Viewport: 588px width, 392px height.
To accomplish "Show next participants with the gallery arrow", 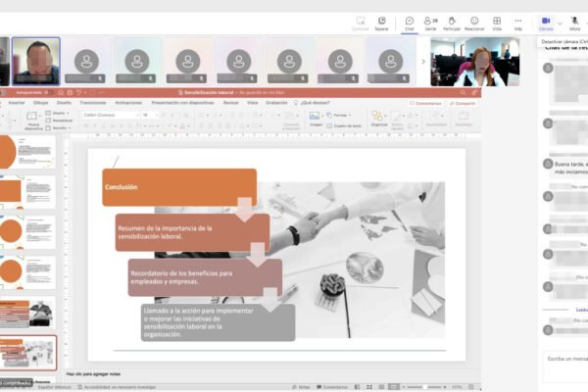I will pos(423,62).
